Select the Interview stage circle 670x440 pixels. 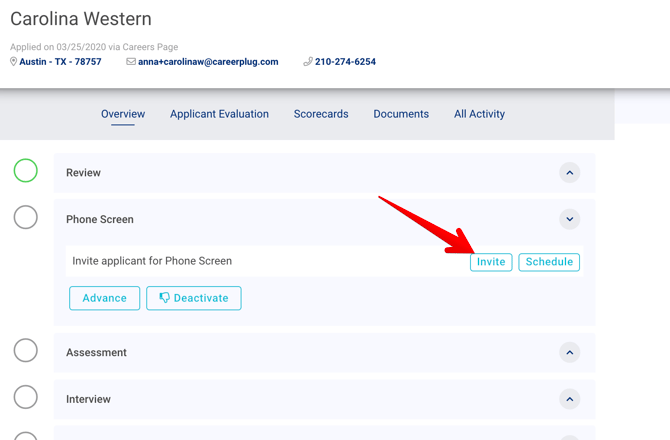26,397
